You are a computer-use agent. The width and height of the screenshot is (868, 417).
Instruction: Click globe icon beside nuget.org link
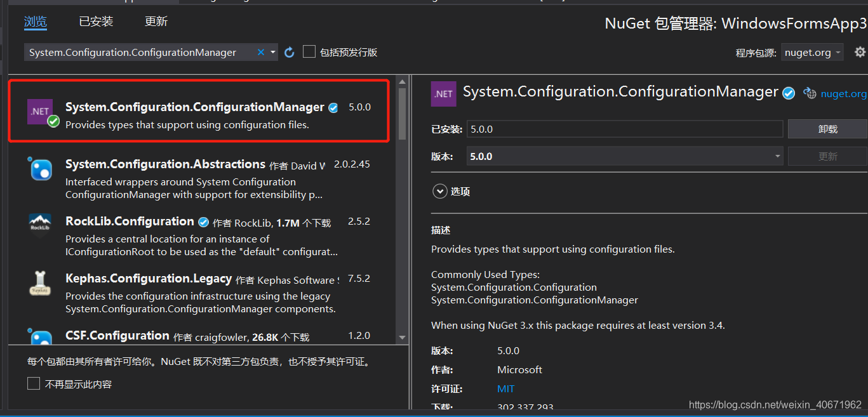coord(810,93)
